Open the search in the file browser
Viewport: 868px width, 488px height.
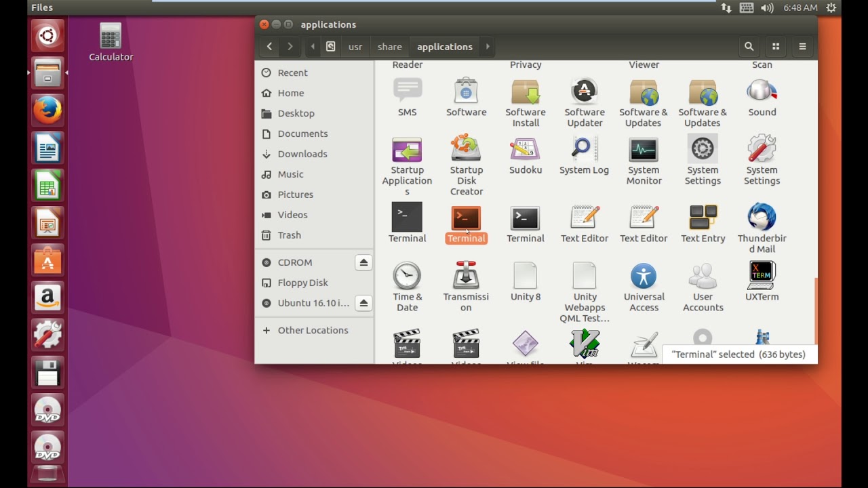(749, 46)
